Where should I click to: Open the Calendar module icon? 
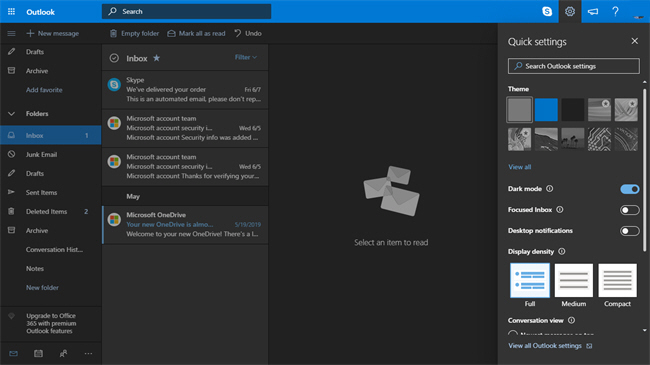(x=38, y=353)
